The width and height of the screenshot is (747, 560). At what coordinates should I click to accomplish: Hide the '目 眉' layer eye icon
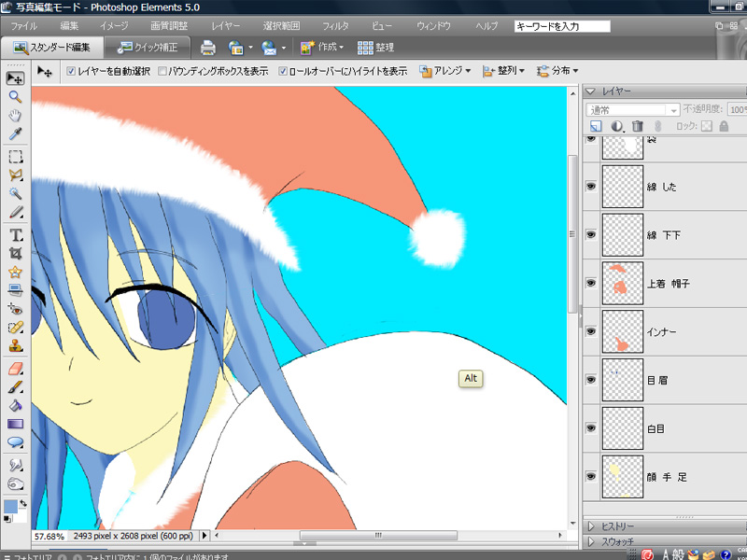tap(591, 380)
